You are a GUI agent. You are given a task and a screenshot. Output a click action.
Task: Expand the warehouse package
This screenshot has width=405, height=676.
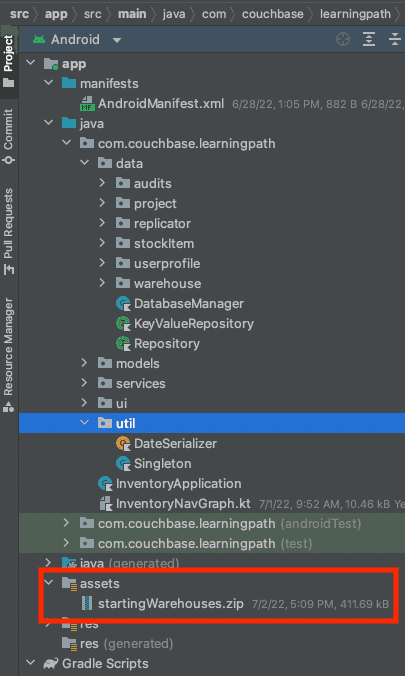click(102, 283)
